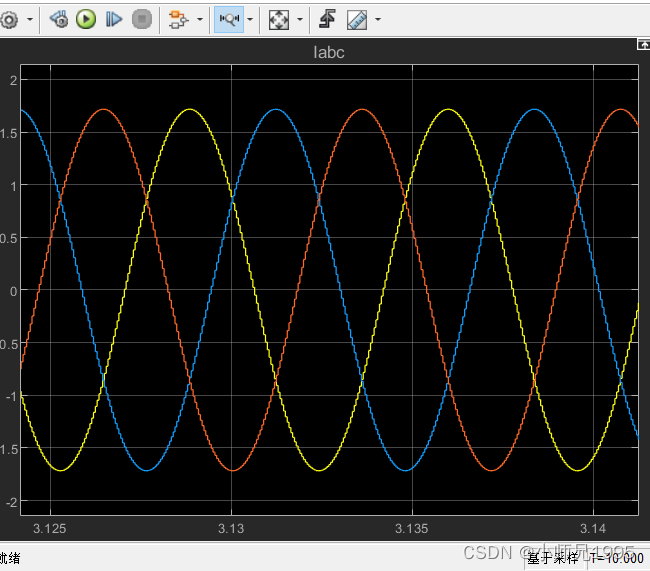
Task: Click the 3.13 x-axis tick label
Action: coord(231,529)
